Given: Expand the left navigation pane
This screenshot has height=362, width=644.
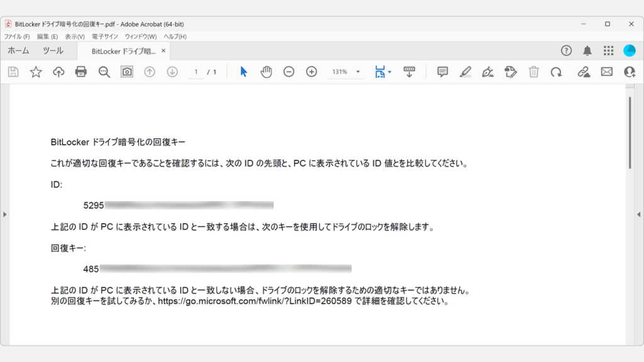Looking at the screenshot, I should [4, 214].
